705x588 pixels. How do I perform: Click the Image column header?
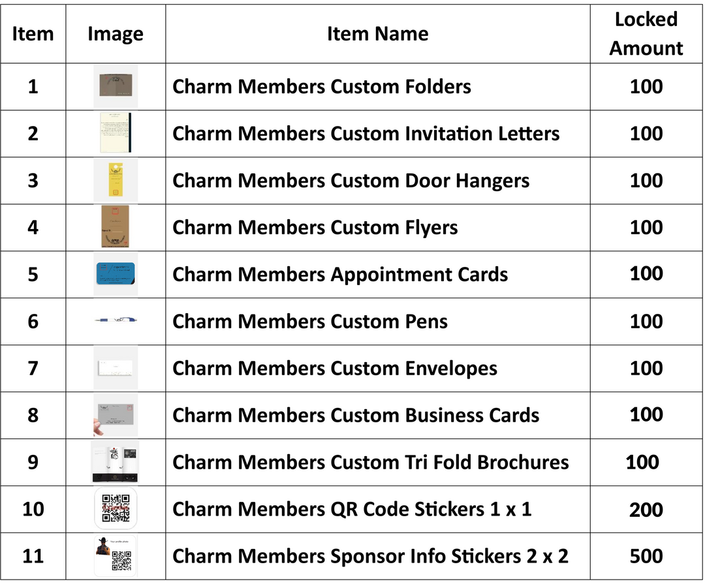(116, 34)
